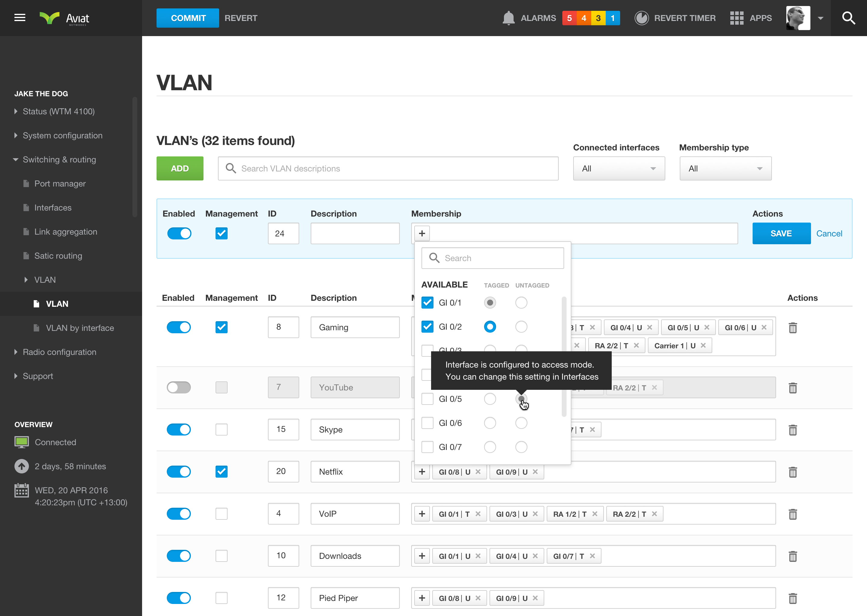Click the Alarms notification icon
Viewport: 867px width, 616px height.
point(508,18)
